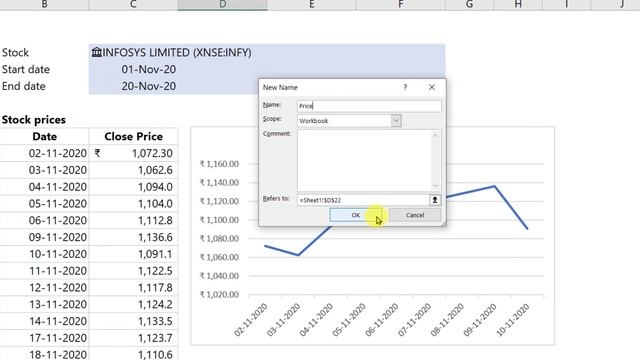Screen dimensions: 640x360
Task: Select the start date cell 01-Nov-20
Action: pos(133,69)
